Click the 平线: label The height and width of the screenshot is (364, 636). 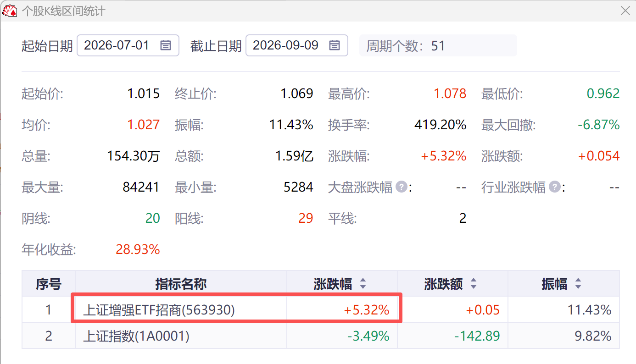point(342,218)
